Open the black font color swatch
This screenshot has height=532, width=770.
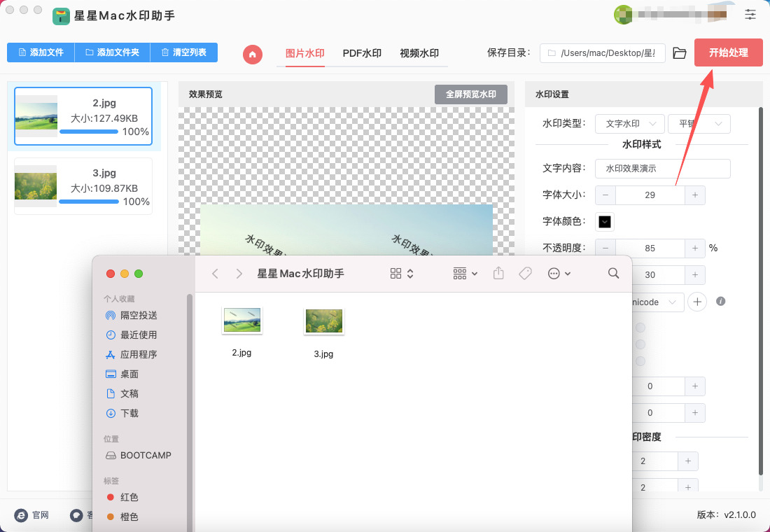(x=604, y=222)
